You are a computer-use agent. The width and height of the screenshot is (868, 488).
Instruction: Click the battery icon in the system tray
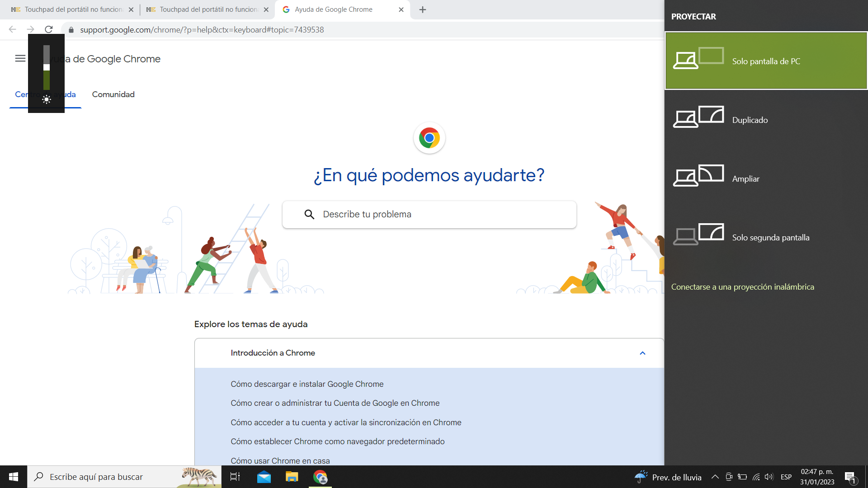(x=742, y=477)
